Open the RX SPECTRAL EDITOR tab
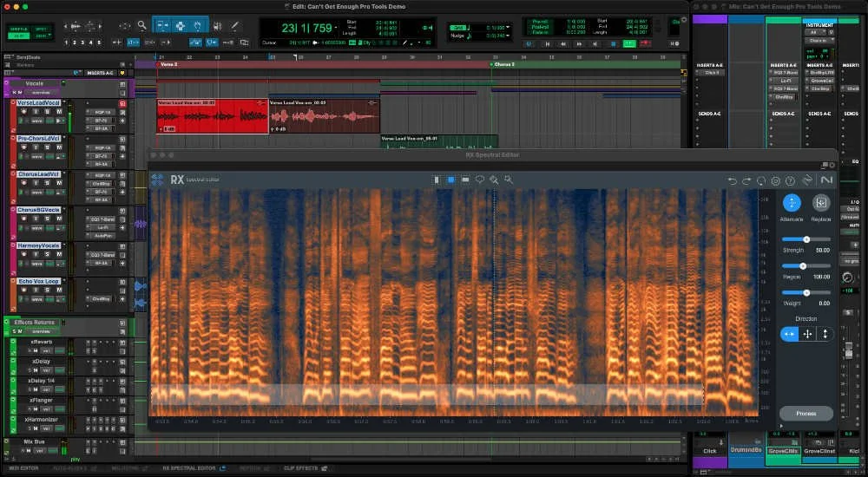This screenshot has height=477, width=868. [x=188, y=468]
